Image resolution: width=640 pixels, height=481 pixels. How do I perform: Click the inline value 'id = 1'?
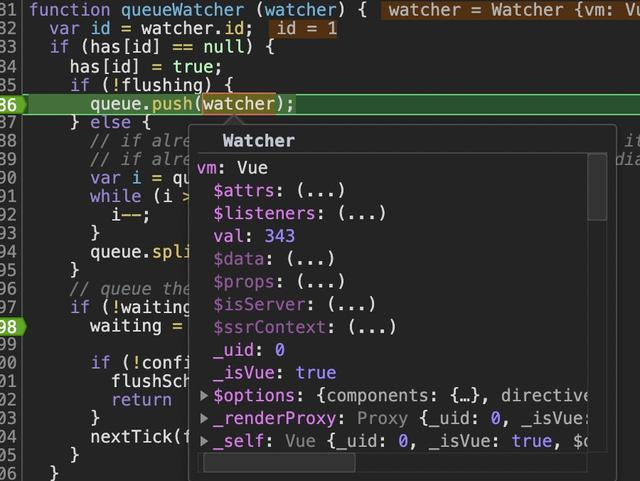point(303,28)
